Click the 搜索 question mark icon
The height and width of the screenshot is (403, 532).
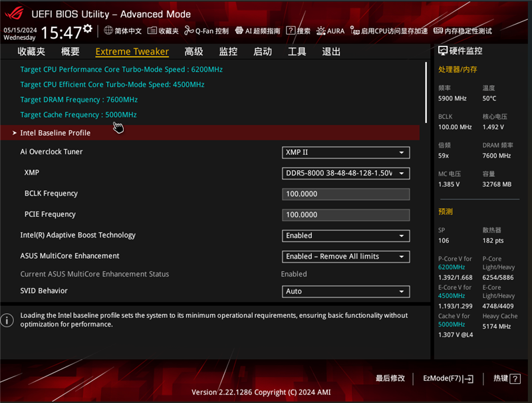[x=291, y=31]
